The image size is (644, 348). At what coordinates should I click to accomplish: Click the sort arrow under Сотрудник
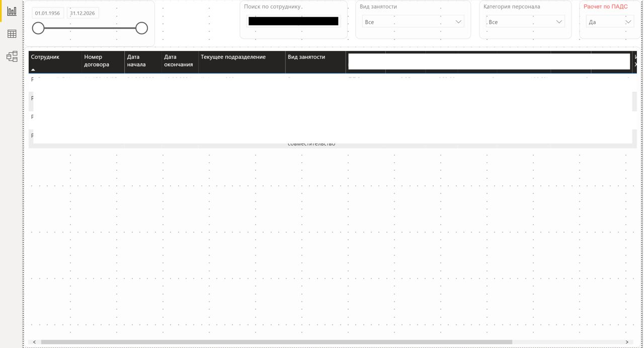pyautogui.click(x=33, y=70)
